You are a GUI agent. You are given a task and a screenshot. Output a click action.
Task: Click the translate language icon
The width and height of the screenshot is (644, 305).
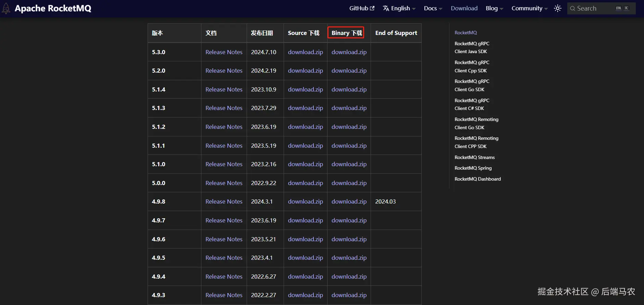tap(386, 8)
